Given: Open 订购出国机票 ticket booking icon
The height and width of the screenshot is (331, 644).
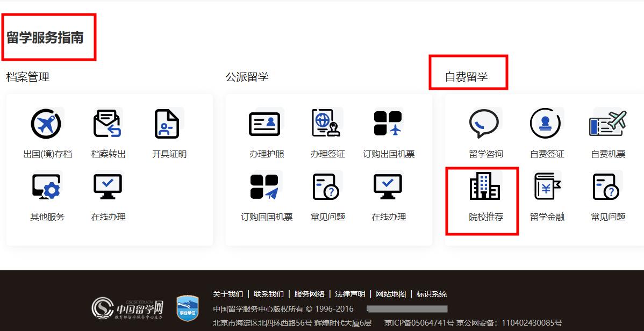Looking at the screenshot, I should (x=388, y=123).
